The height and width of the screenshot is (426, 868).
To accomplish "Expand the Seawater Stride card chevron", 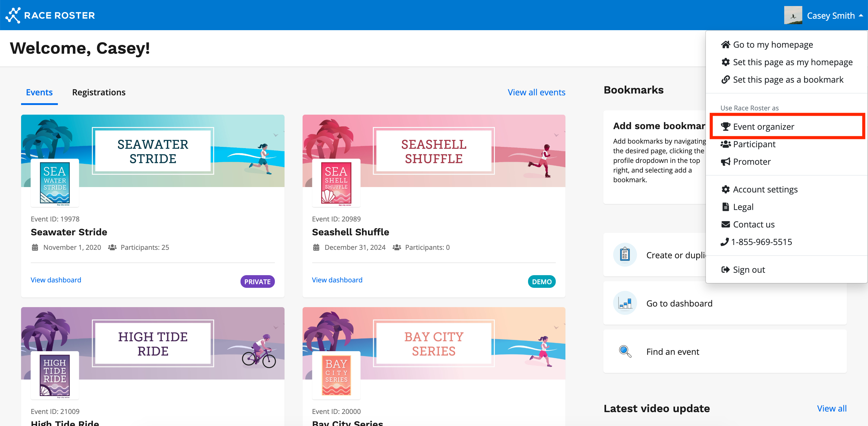I will pyautogui.click(x=276, y=135).
